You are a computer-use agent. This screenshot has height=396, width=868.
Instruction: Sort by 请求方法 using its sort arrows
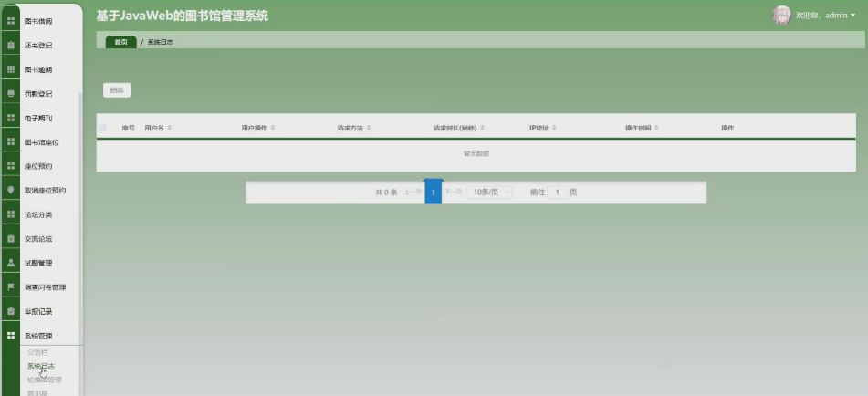tap(368, 128)
